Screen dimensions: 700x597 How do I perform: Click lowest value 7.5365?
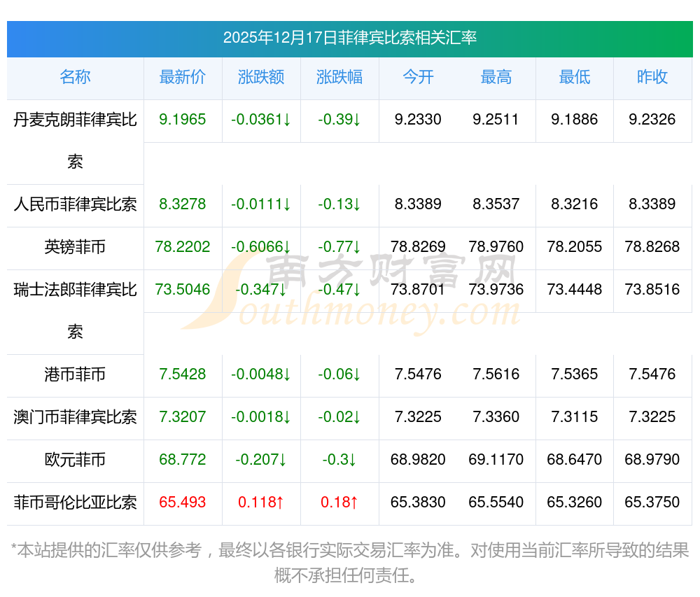tap(575, 374)
